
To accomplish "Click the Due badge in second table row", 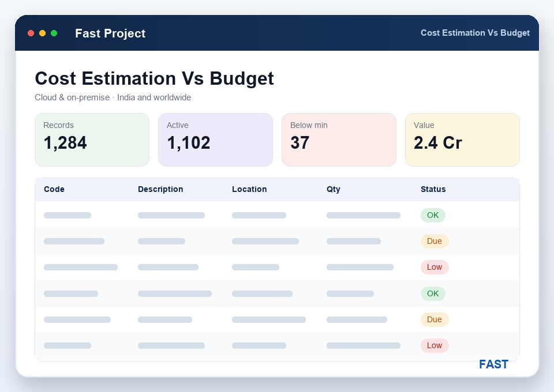I will click(435, 242).
